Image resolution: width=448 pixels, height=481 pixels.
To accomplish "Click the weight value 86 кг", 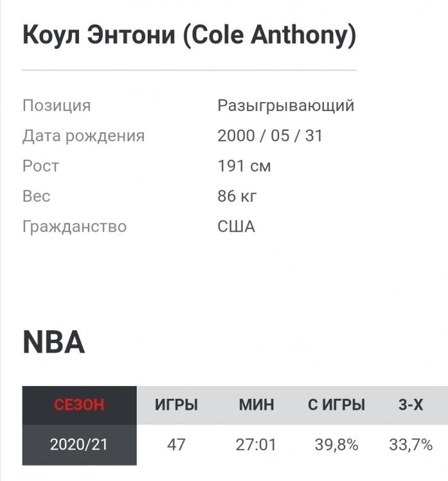I will (237, 196).
